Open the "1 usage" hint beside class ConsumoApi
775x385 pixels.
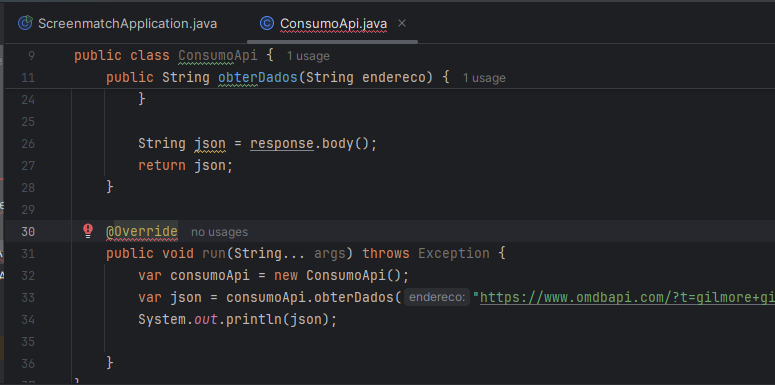308,56
